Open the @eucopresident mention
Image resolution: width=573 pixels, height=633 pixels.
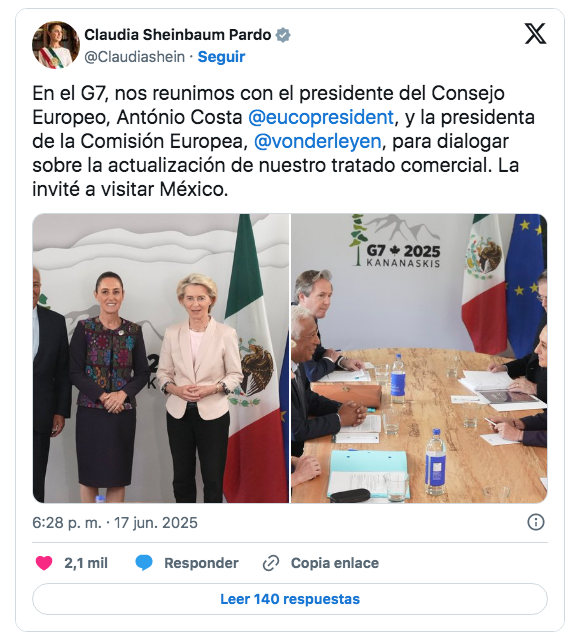[x=321, y=117]
